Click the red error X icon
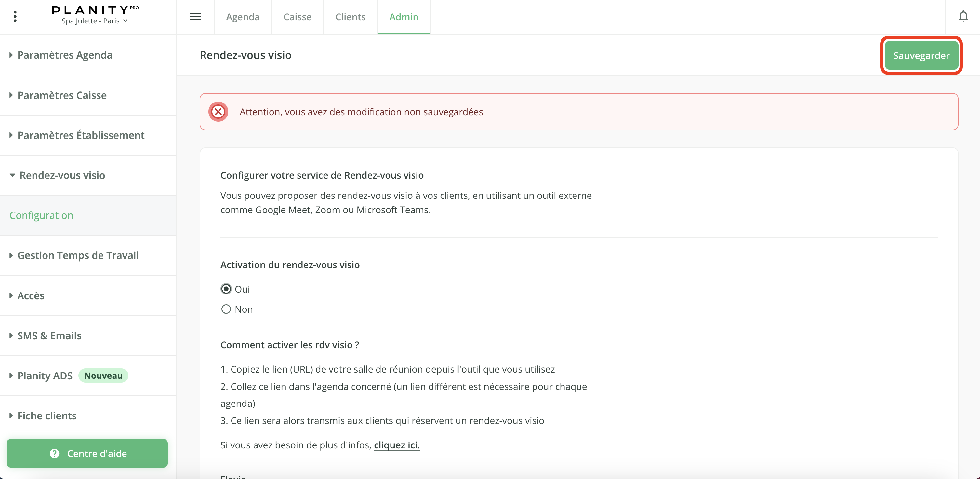The image size is (980, 479). pyautogui.click(x=218, y=112)
